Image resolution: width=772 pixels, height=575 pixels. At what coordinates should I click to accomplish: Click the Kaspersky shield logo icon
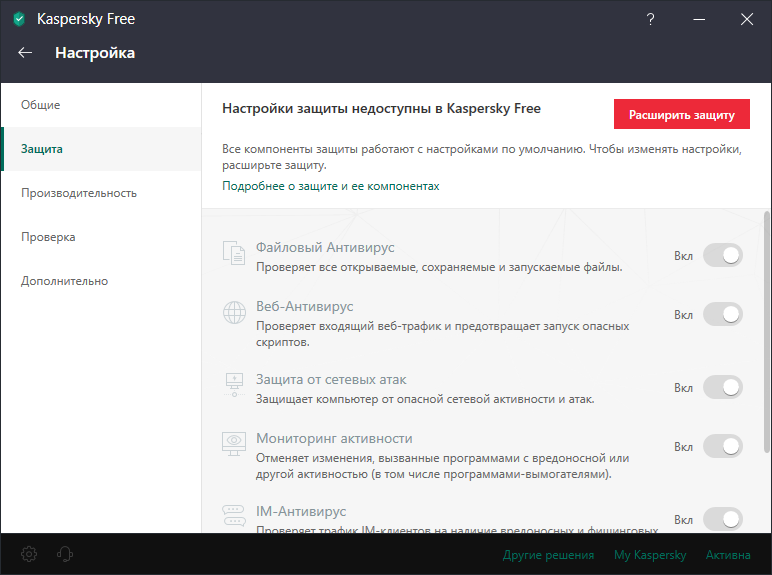[19, 19]
